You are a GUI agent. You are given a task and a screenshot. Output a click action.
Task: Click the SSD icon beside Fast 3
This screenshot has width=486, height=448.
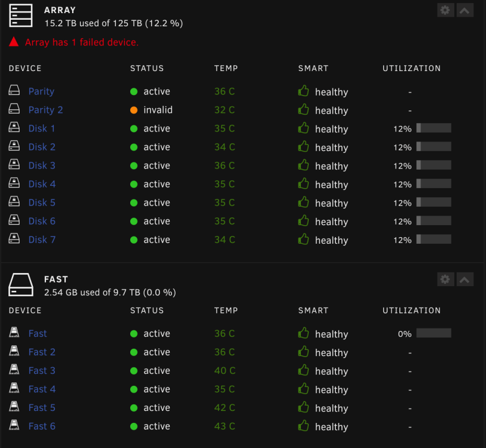(x=14, y=369)
